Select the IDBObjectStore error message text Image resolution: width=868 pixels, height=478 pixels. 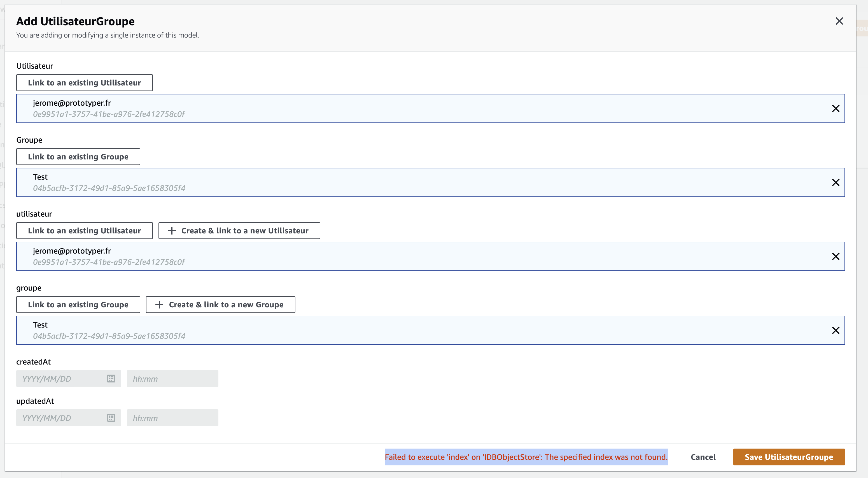point(526,457)
